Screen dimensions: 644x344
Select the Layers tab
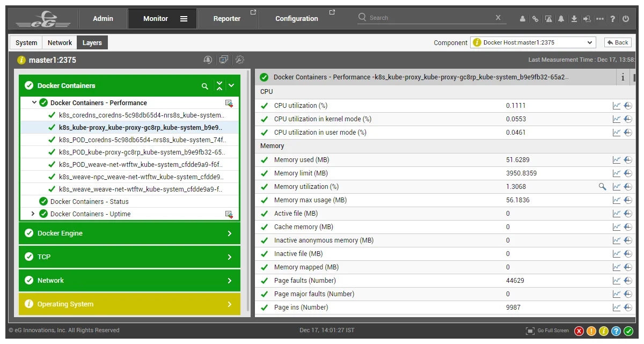tap(92, 43)
